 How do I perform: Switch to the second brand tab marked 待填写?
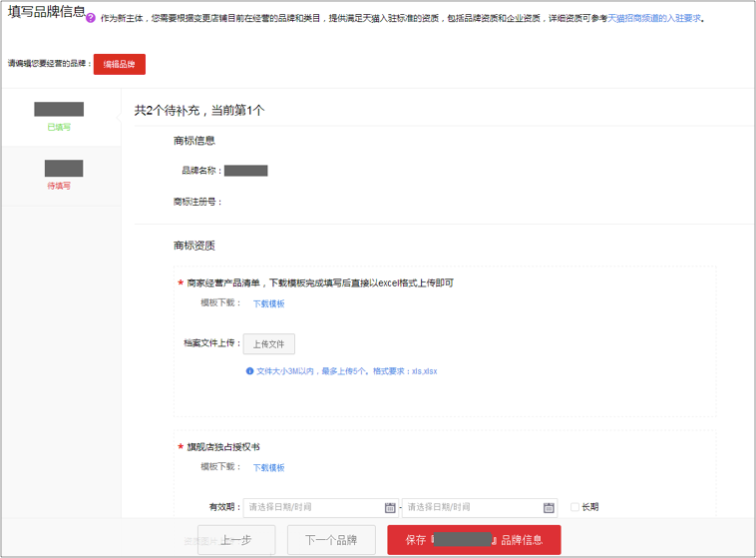pyautogui.click(x=60, y=174)
